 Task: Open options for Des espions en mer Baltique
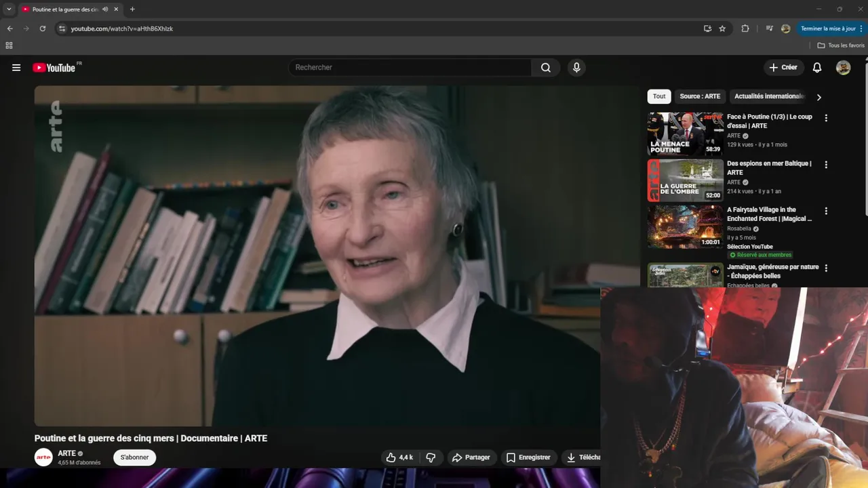click(826, 165)
